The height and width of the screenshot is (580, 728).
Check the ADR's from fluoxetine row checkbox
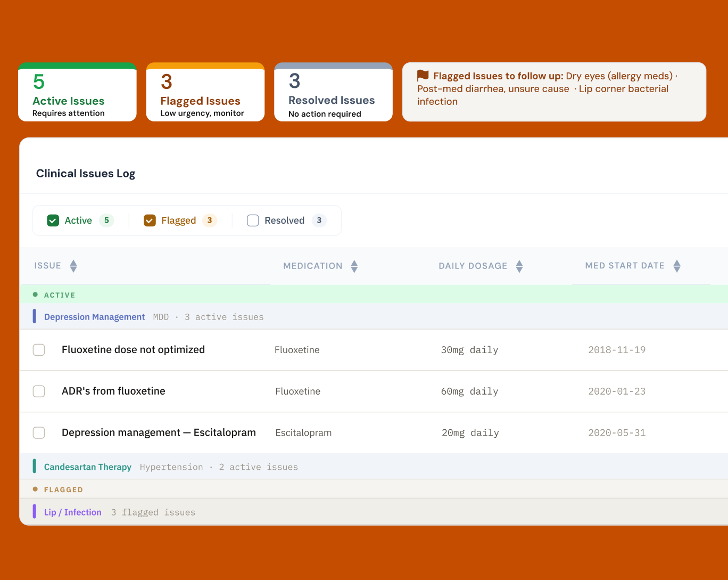coord(39,391)
